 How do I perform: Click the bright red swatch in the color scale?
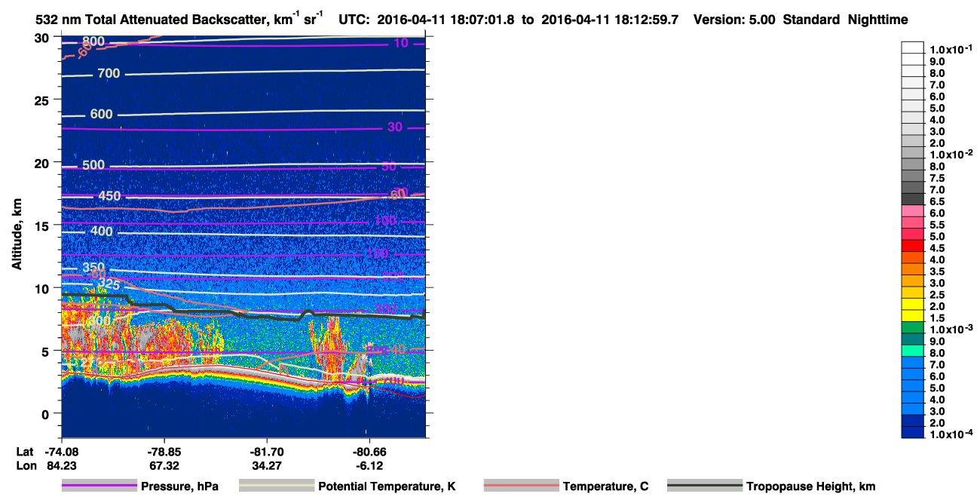point(912,247)
